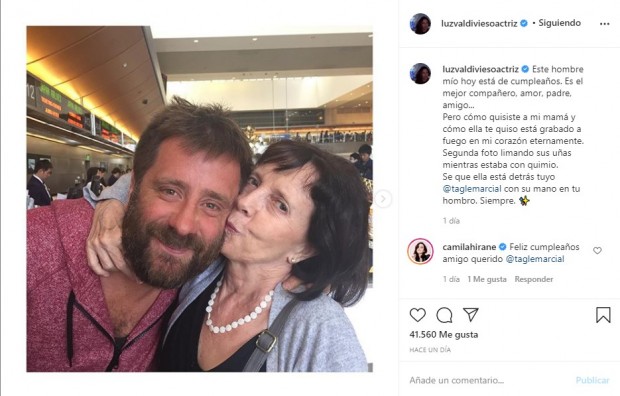This screenshot has height=396, width=620.
Task: Open @taglemarcial mention in camilahirane's comment
Action: [x=535, y=259]
